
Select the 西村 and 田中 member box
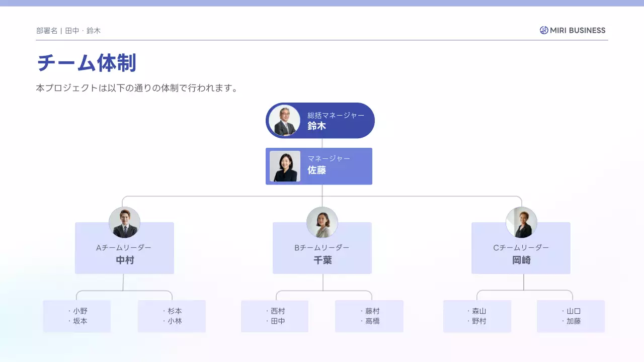pyautogui.click(x=275, y=316)
